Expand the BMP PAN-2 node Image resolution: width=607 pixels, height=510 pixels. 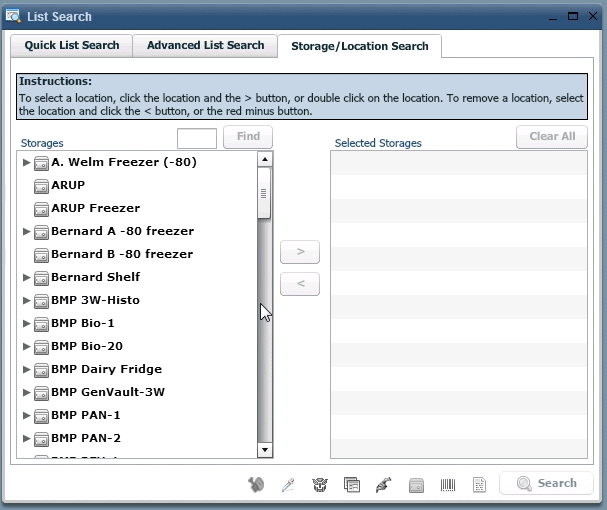tap(26, 438)
